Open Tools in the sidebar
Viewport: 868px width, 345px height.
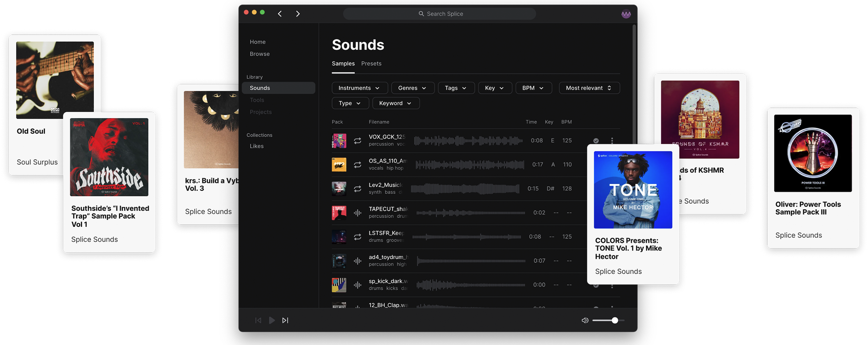click(x=257, y=100)
